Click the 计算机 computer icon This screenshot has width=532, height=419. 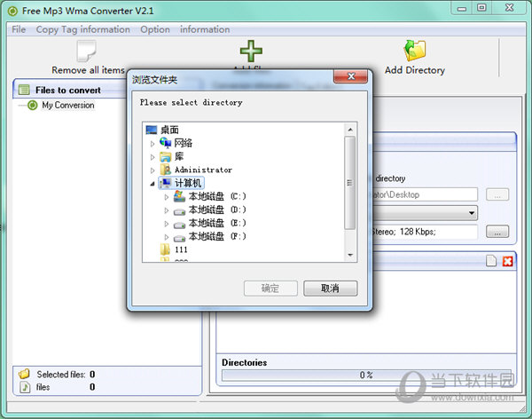(166, 183)
